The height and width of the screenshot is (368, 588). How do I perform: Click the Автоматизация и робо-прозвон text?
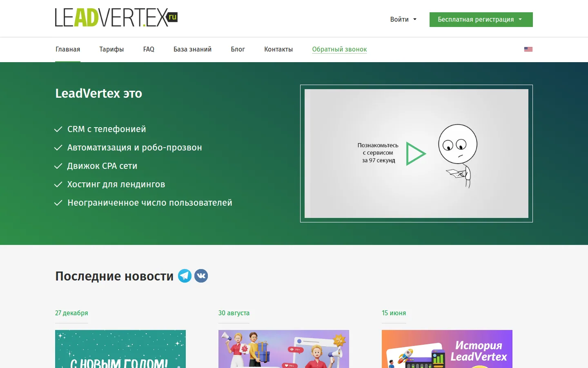click(x=135, y=148)
